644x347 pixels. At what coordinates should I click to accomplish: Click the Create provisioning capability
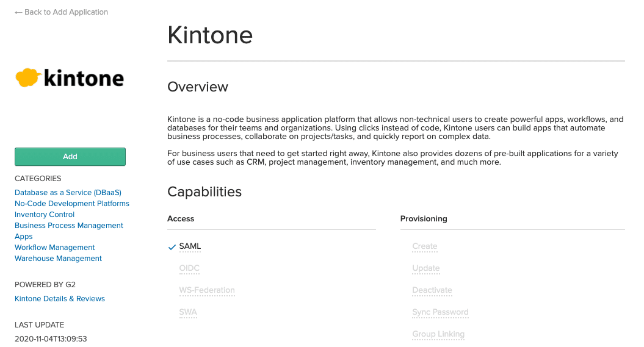pyautogui.click(x=425, y=246)
